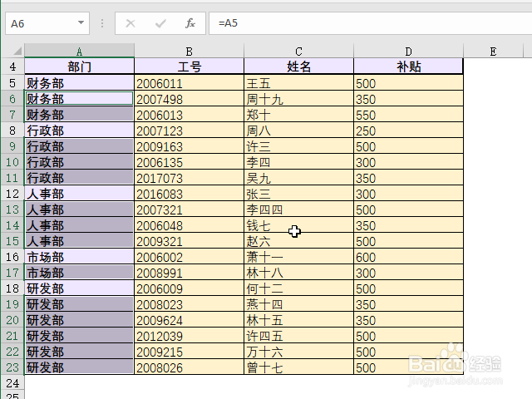Click the name 燕十四

264,304
